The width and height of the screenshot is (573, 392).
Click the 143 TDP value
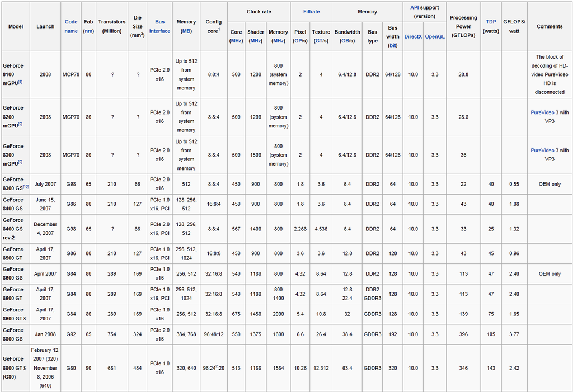click(491, 368)
